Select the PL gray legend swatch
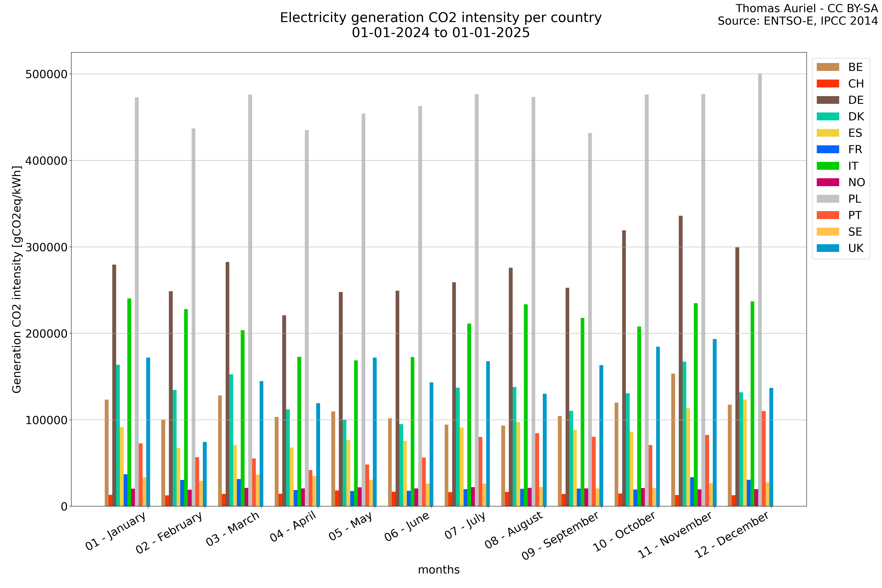The height and width of the screenshot is (588, 882). [828, 199]
